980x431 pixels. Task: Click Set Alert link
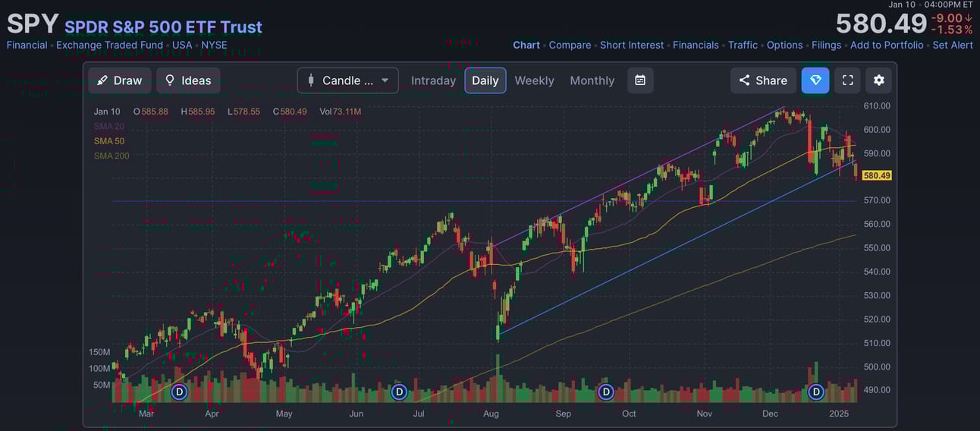(x=953, y=45)
